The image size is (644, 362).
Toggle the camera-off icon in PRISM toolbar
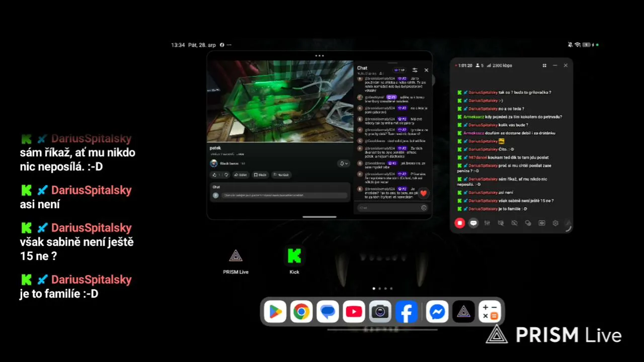[514, 223]
